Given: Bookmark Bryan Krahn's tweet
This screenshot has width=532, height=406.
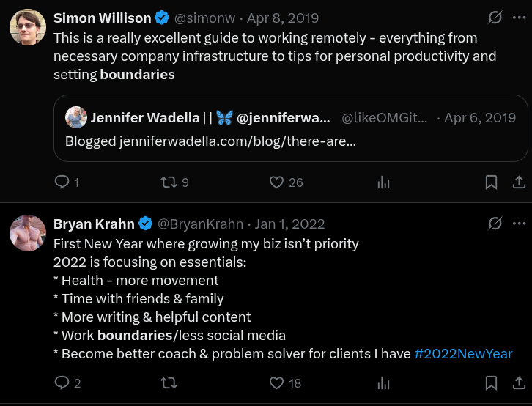Looking at the screenshot, I should pos(491,383).
